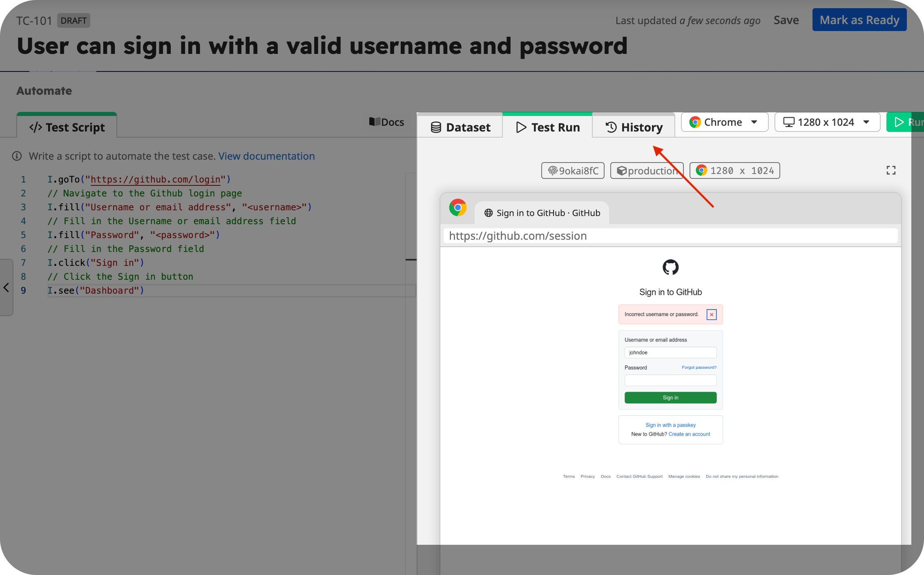Click the fullscreen expand icon
The width and height of the screenshot is (924, 575).
click(891, 170)
